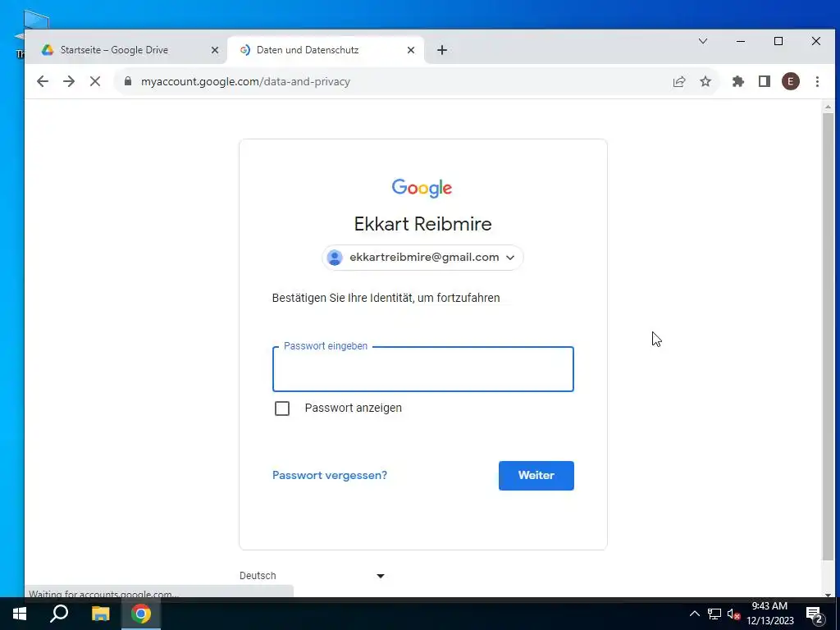Image resolution: width=840 pixels, height=630 pixels.
Task: Show hidden system tray icons
Action: pyautogui.click(x=694, y=614)
